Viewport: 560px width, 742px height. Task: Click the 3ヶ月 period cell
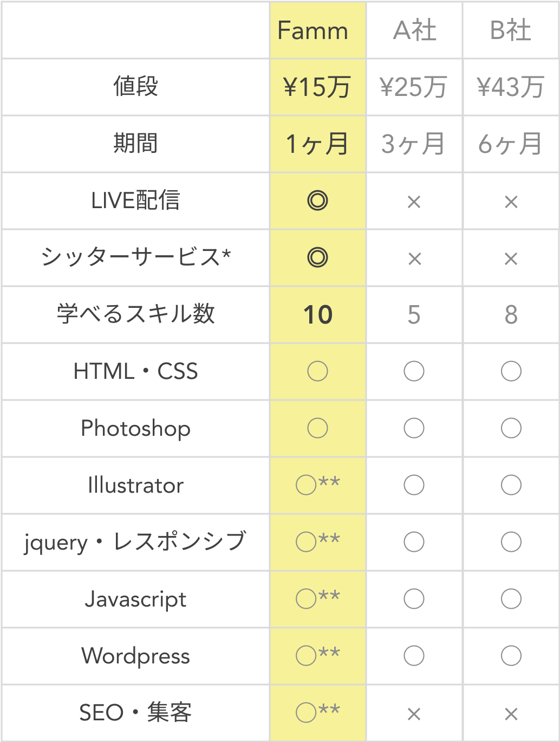[414, 144]
